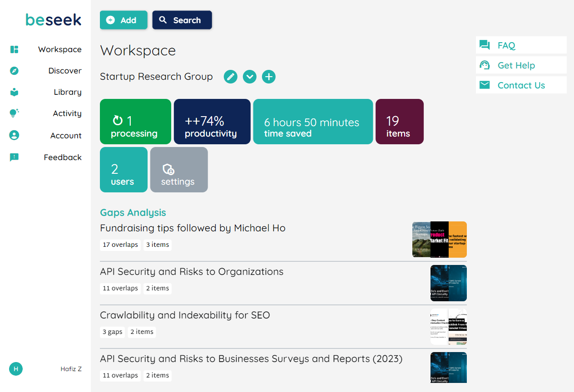Click the Add button
574x392 pixels.
124,20
